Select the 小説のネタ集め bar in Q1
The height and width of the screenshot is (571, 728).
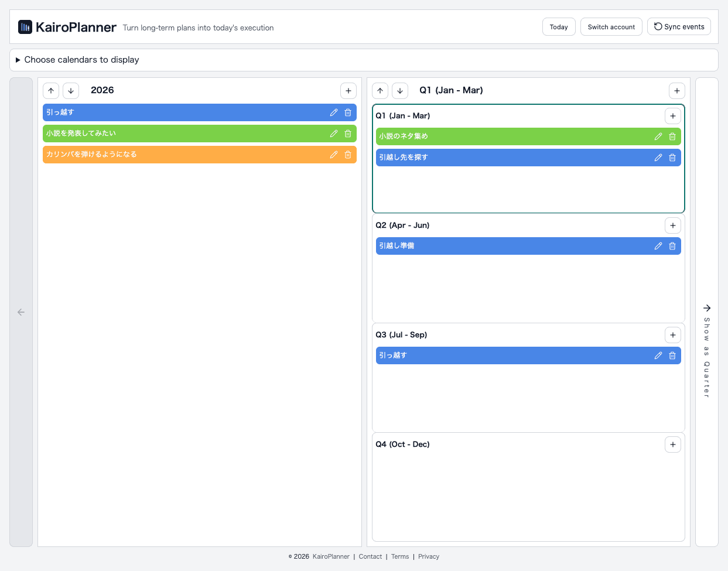click(x=528, y=136)
